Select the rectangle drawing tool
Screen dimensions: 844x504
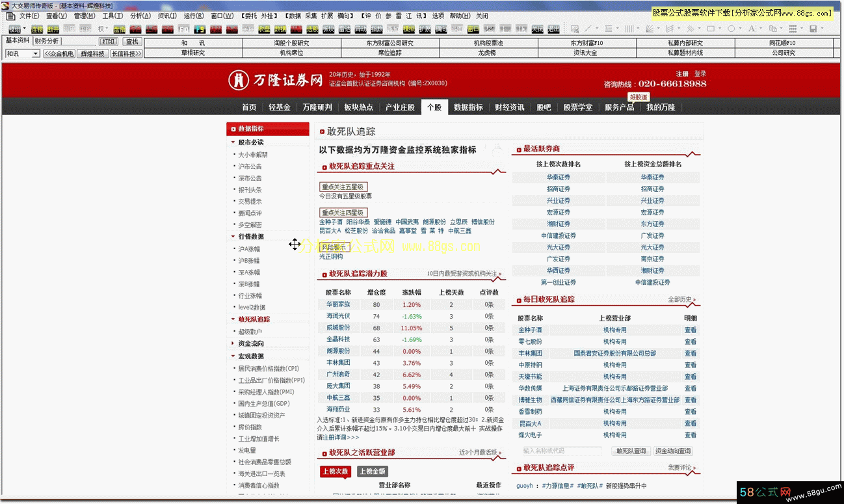click(711, 29)
